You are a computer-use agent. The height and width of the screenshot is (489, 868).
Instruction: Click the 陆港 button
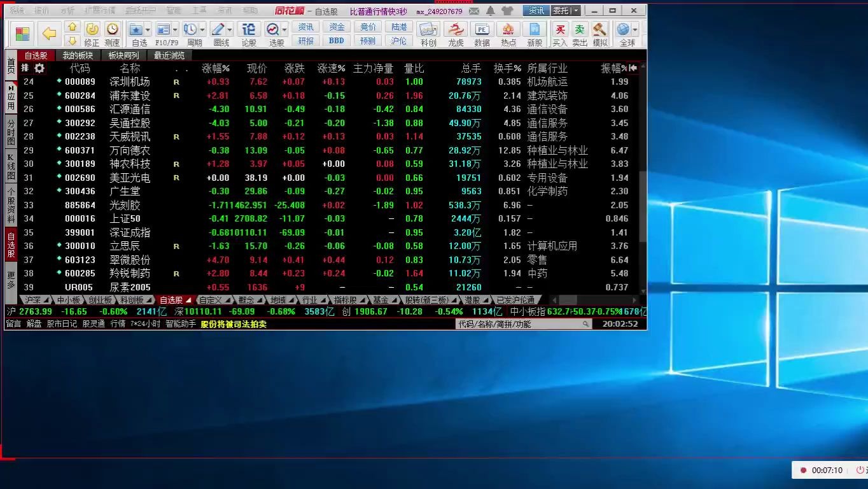click(399, 27)
